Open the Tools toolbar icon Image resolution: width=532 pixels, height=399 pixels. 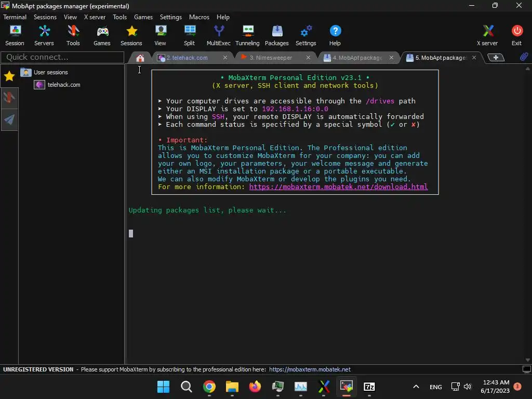[73, 35]
